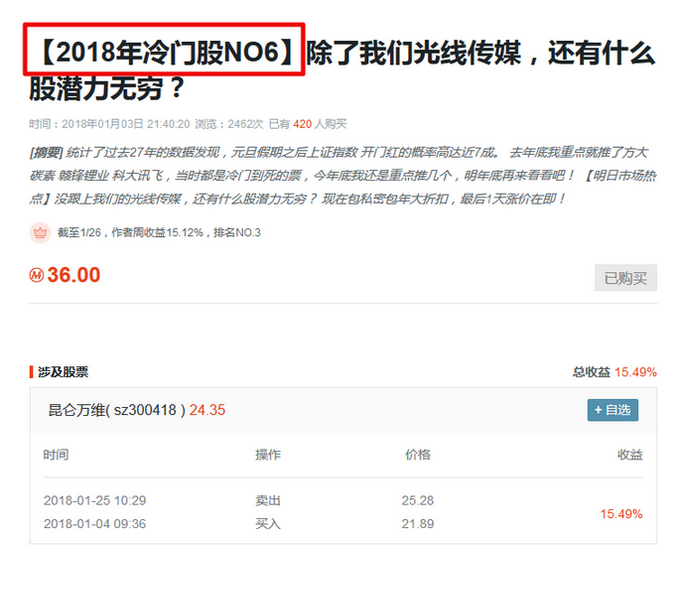The height and width of the screenshot is (605, 685).
Task: Click the 价格 column header
Action: coord(418,455)
